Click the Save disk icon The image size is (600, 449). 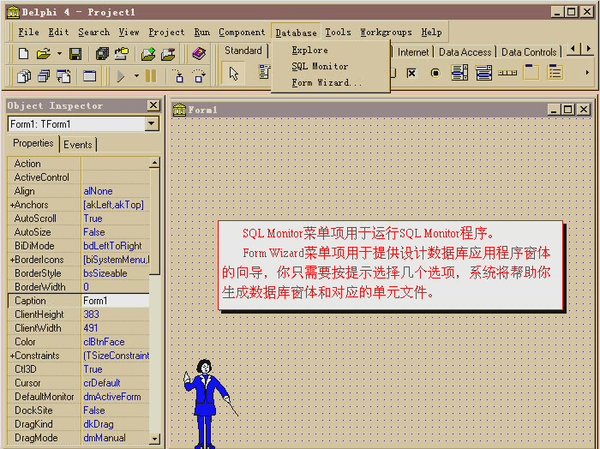[75, 52]
